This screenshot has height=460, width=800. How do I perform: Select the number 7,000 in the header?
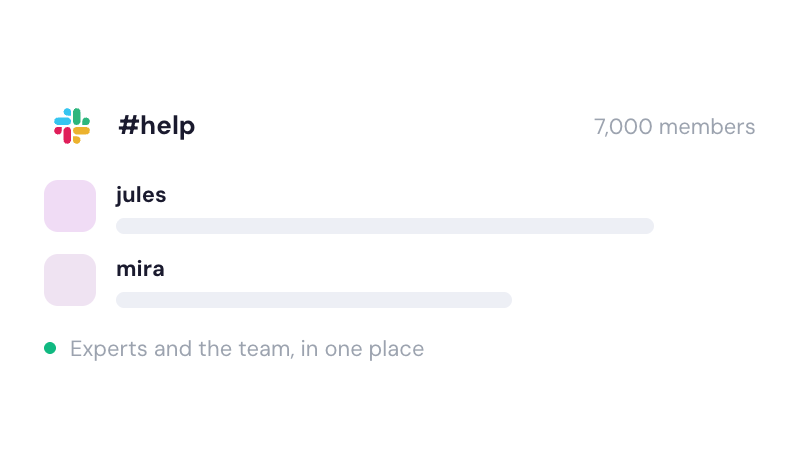(623, 127)
